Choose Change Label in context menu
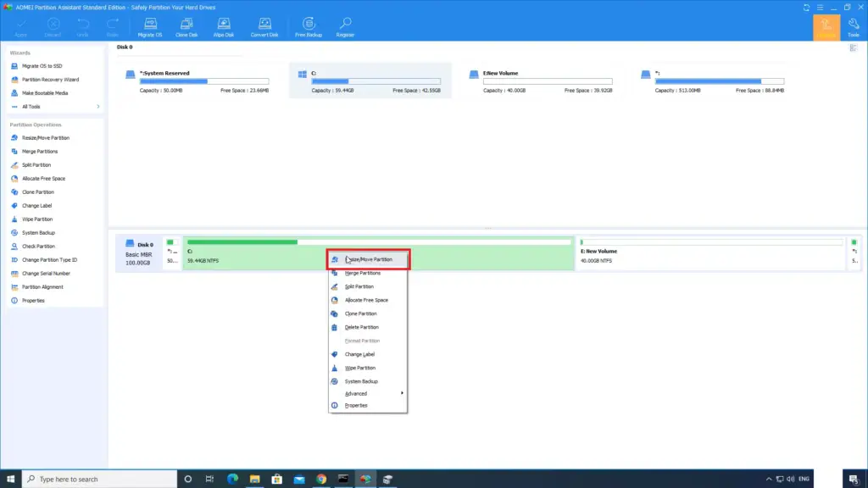The height and width of the screenshot is (488, 868). (x=368, y=354)
